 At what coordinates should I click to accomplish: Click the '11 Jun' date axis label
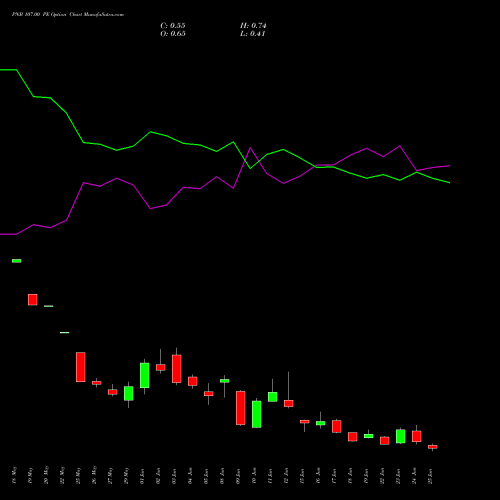[x=270, y=476]
